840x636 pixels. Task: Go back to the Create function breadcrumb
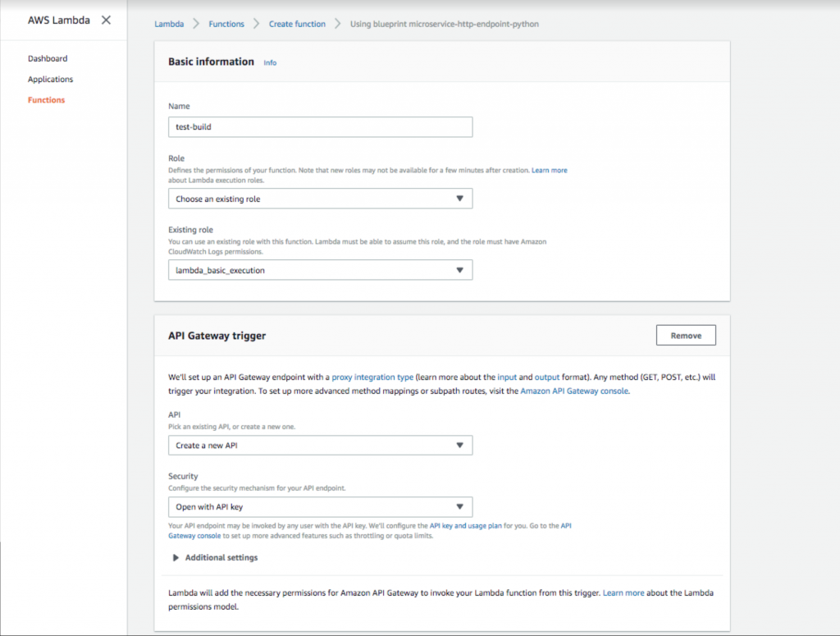coord(297,24)
